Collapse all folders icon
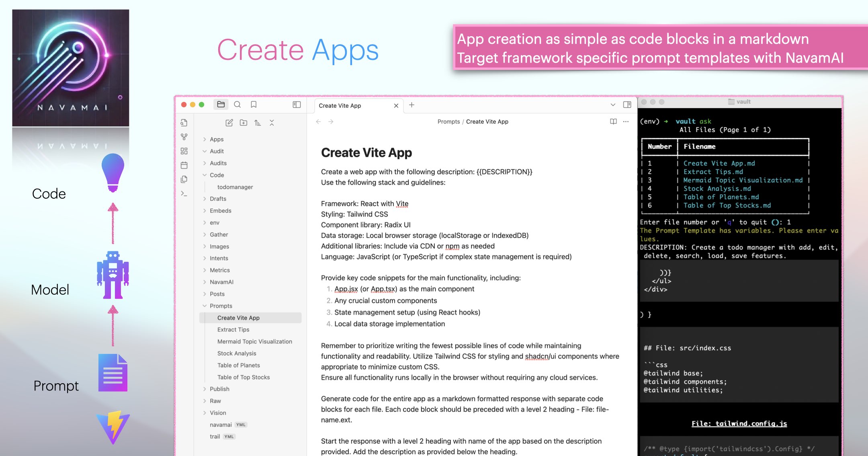The height and width of the screenshot is (456, 868). tap(272, 123)
